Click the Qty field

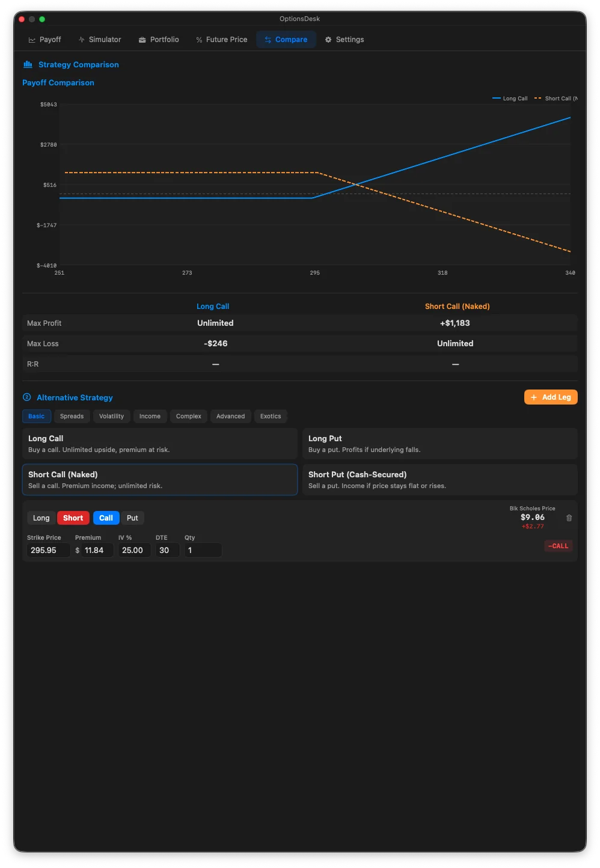pos(203,550)
